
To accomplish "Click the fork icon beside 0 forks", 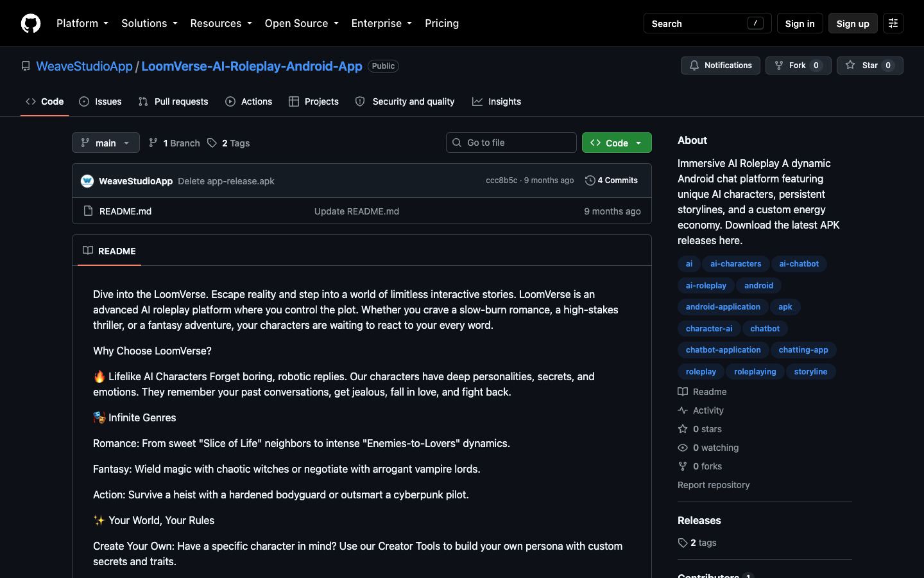I will [683, 466].
